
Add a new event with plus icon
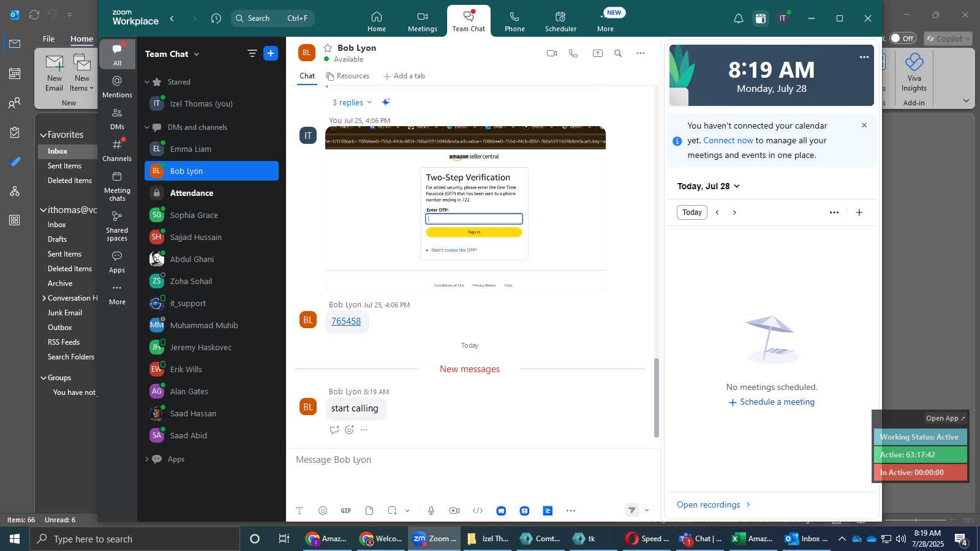tap(859, 212)
